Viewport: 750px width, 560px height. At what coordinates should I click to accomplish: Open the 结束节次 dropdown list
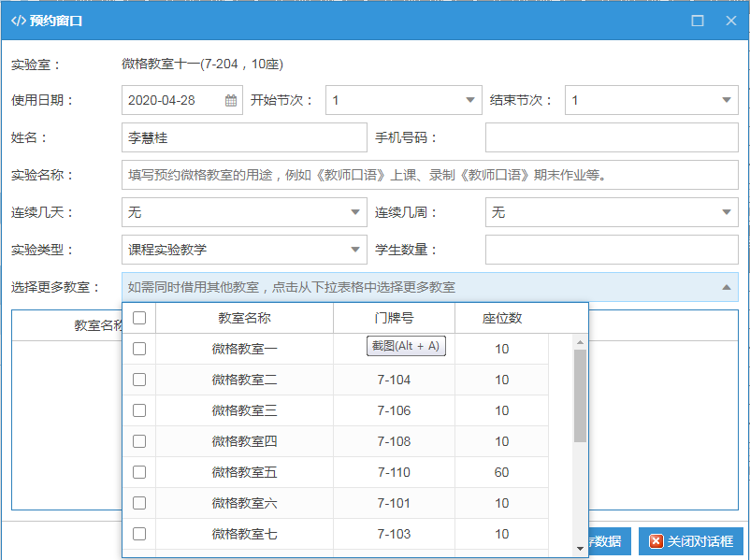click(727, 101)
